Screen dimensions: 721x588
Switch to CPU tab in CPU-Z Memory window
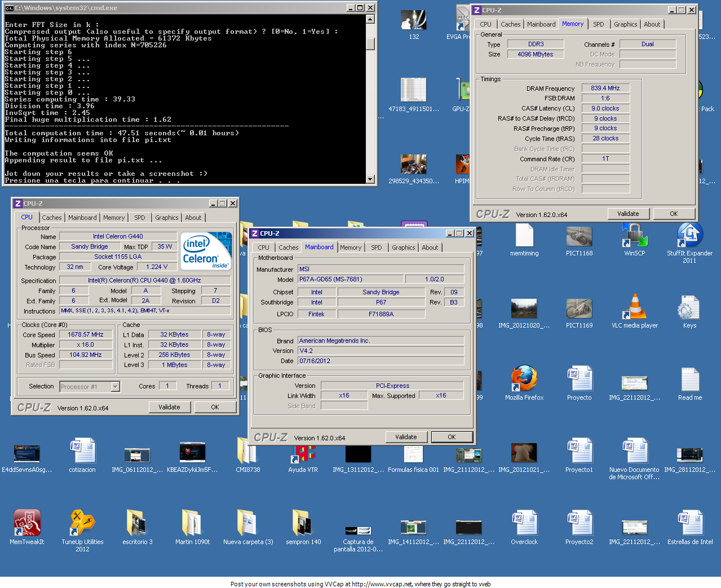pyautogui.click(x=486, y=24)
